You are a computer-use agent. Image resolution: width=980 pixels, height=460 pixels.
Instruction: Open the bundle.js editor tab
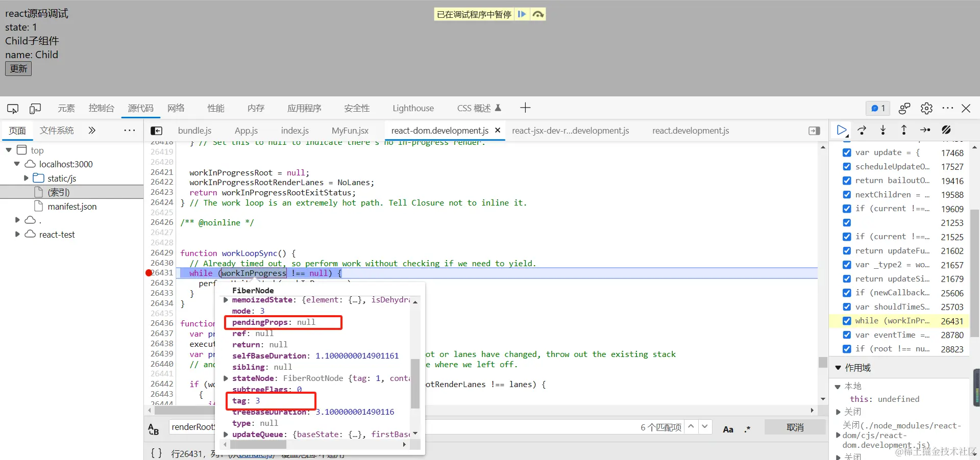point(194,131)
